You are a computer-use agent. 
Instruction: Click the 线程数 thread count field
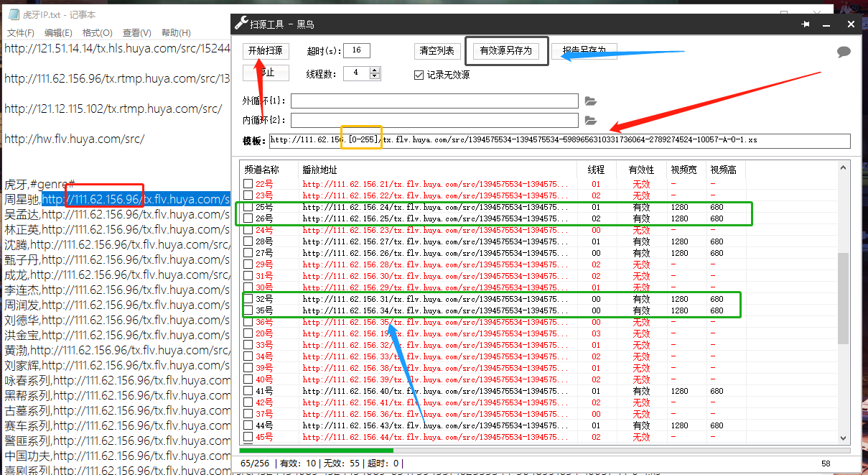pos(356,73)
